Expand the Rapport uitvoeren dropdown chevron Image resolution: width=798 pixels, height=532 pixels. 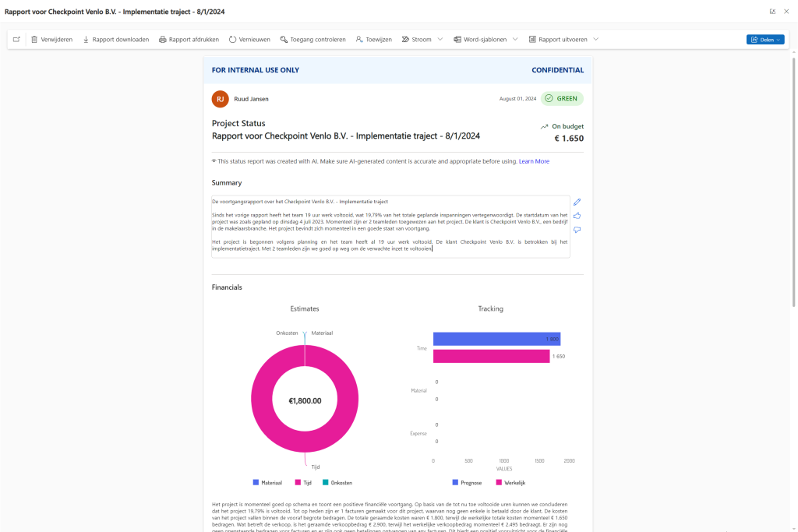[596, 39]
